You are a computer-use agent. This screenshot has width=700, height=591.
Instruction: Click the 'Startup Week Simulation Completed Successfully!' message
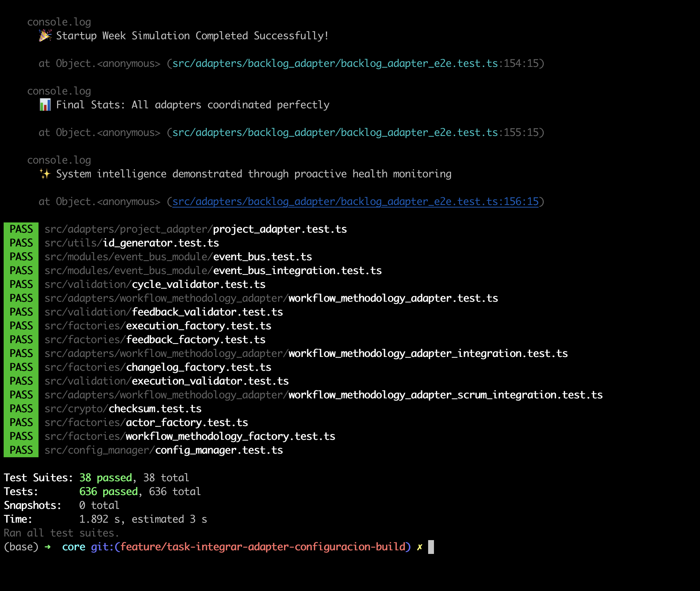pos(192,36)
